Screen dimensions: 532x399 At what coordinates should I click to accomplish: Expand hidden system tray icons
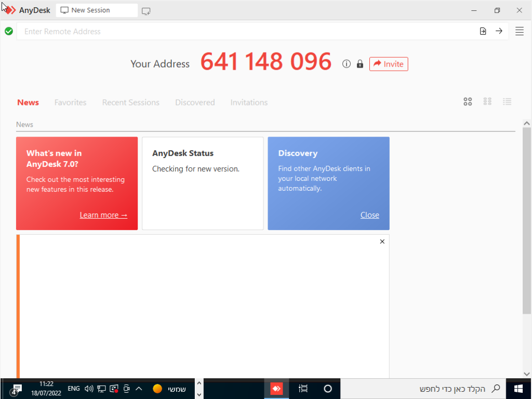point(139,389)
